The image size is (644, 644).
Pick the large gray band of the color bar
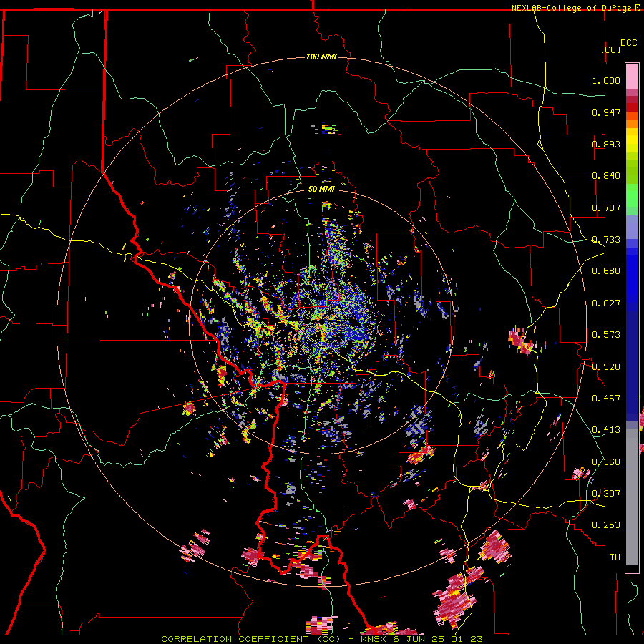coord(632,497)
